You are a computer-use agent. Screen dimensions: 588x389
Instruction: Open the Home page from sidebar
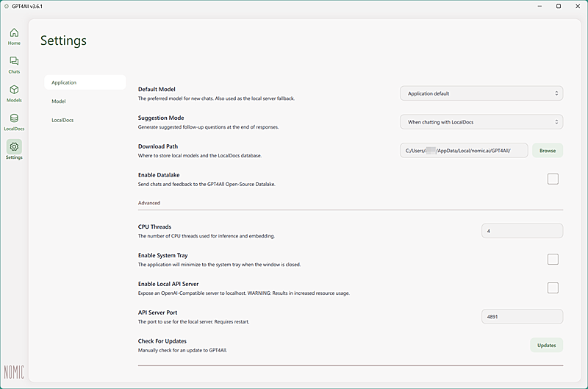tap(14, 36)
